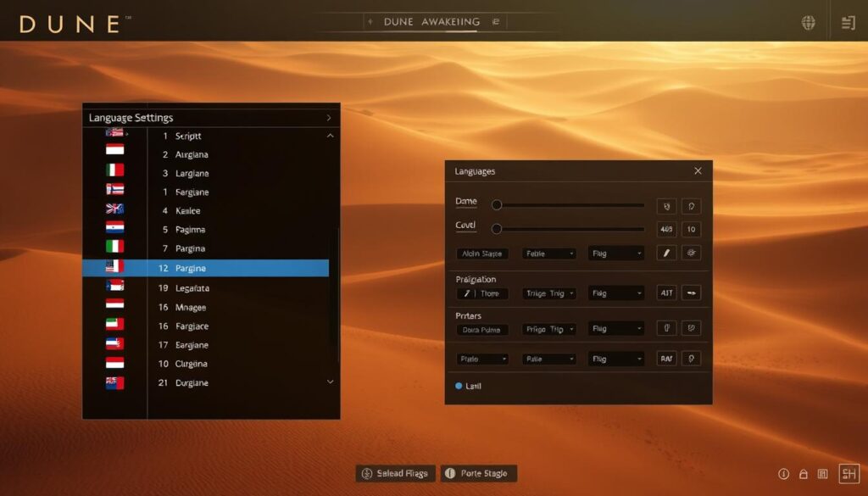Open the Triige Tnig dropdown
Image resolution: width=868 pixels, height=496 pixels.
coord(549,293)
